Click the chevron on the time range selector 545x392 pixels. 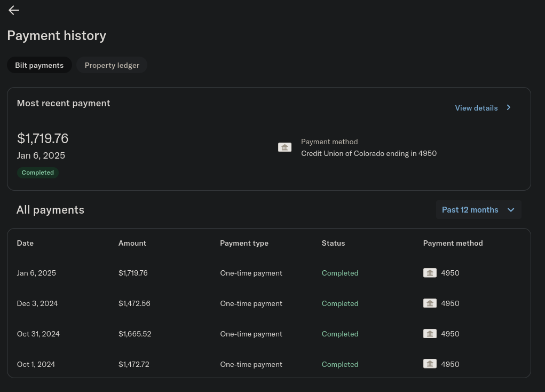point(510,209)
